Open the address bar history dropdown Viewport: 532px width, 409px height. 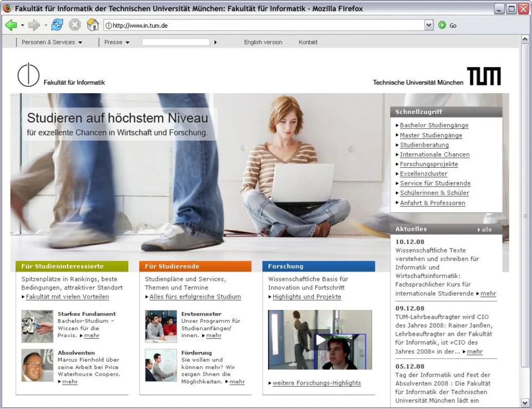(x=429, y=25)
